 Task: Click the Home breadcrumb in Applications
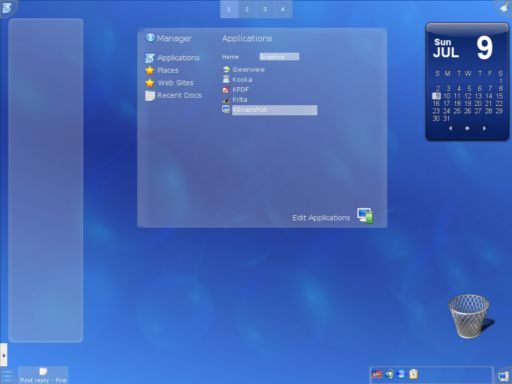[230, 57]
